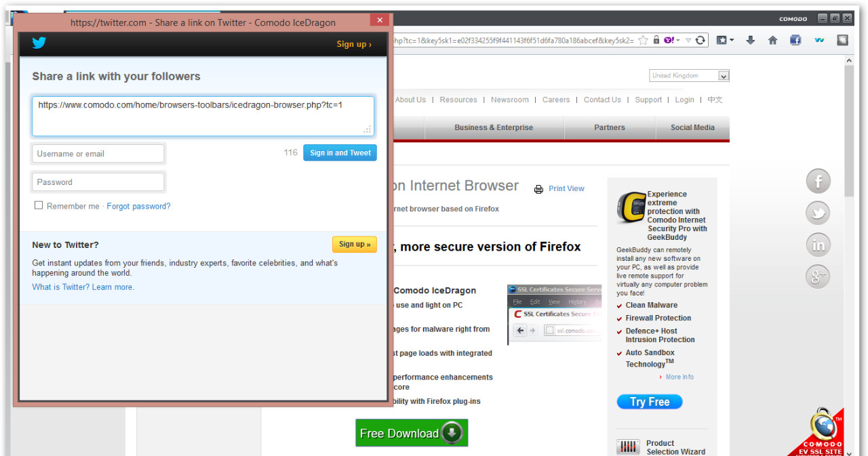Image resolution: width=868 pixels, height=456 pixels.
Task: Open Facebook share via the toolbar icon
Action: (796, 40)
